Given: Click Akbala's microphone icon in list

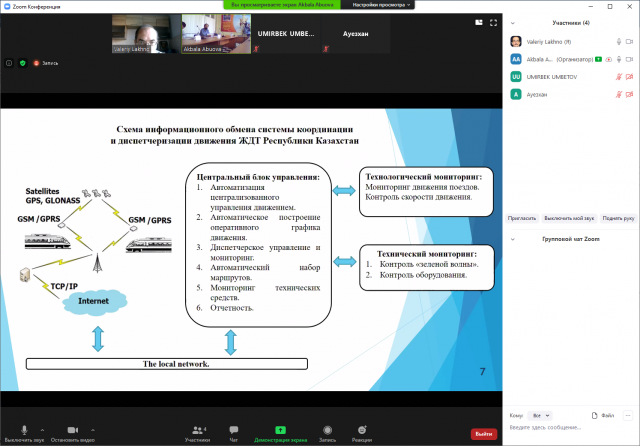Looking at the screenshot, I should click(x=619, y=59).
